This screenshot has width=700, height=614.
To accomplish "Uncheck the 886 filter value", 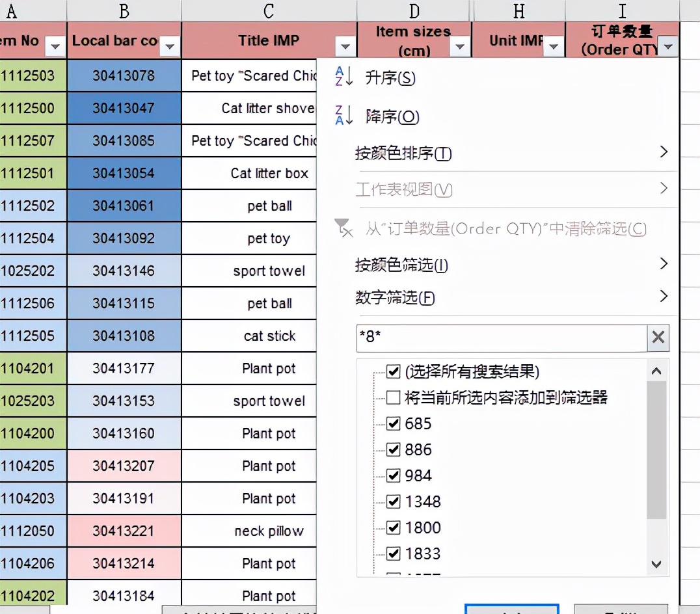I will [x=394, y=449].
